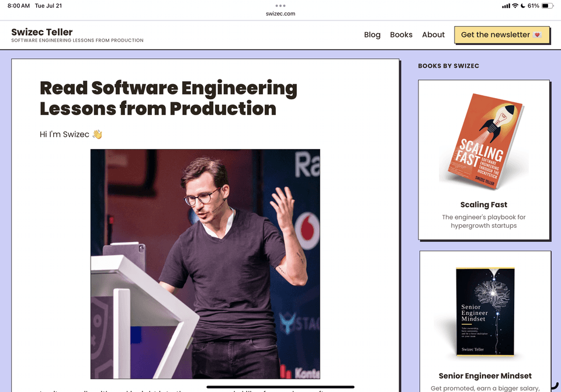Tap the Do Not Disturb moon icon

(522, 6)
